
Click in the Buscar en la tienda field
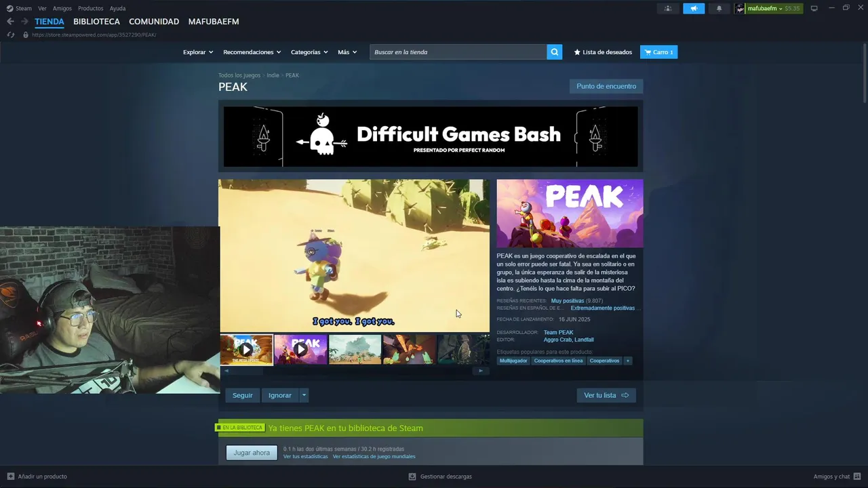458,52
